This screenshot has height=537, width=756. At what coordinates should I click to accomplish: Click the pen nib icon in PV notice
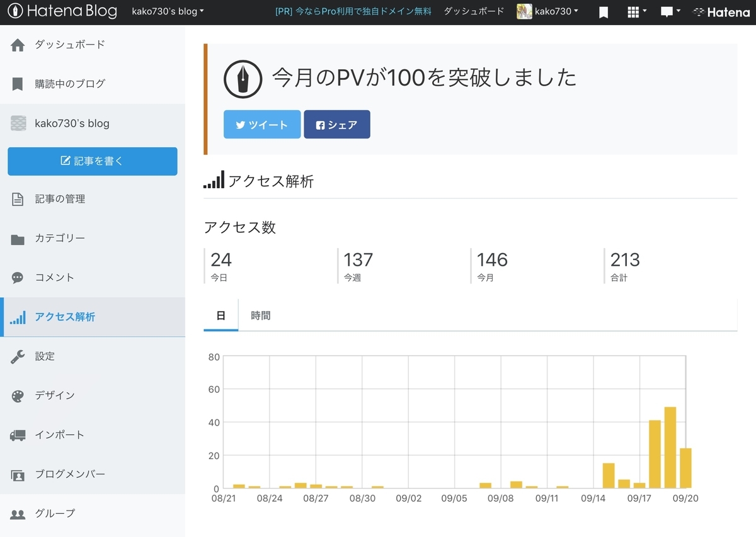243,79
